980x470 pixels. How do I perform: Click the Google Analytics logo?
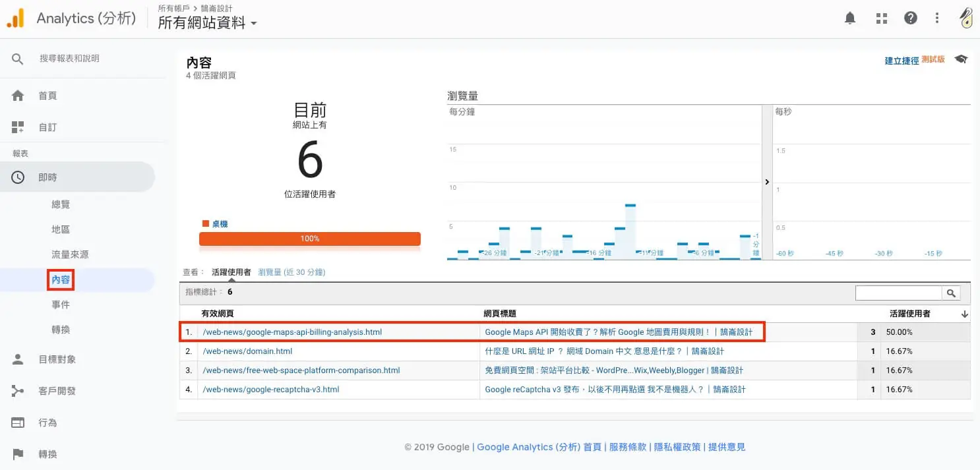(15, 18)
